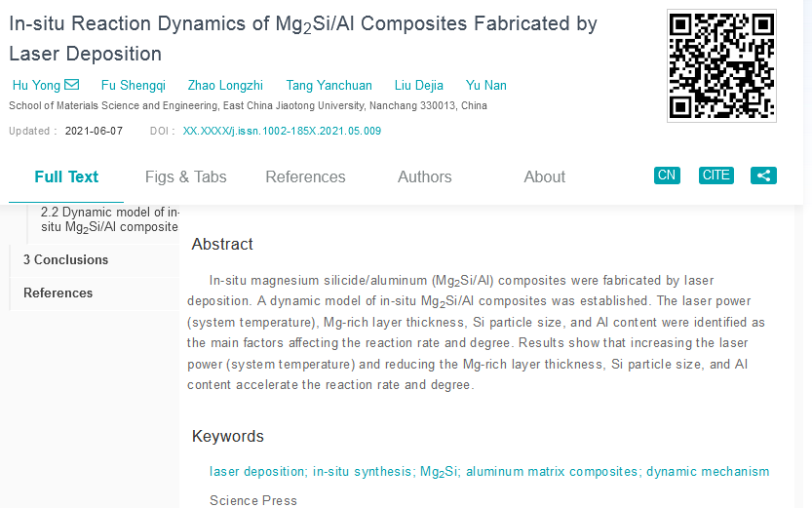Click author name Liu Dejia
812x508 pixels.
pyautogui.click(x=418, y=86)
